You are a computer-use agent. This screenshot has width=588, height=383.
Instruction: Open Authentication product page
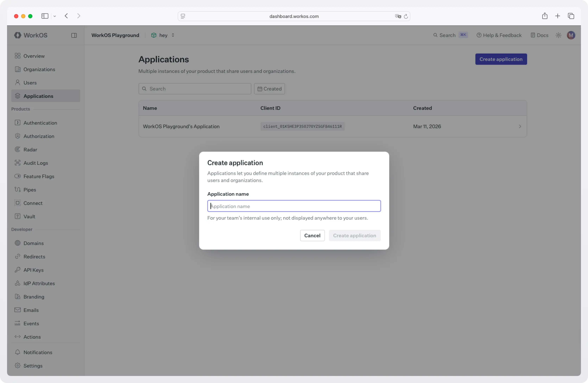(46, 123)
